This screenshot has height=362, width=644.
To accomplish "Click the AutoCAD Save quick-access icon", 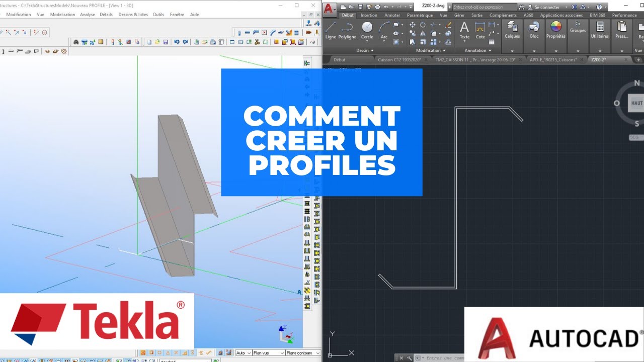I will [360, 7].
